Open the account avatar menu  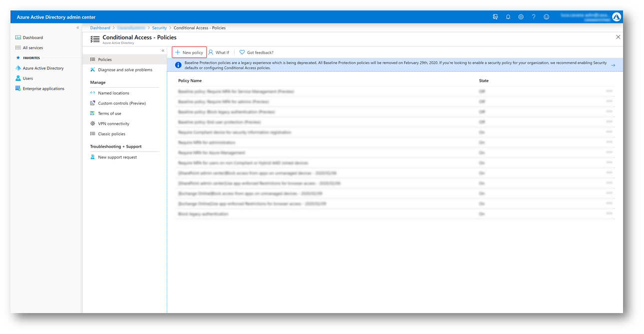(617, 17)
